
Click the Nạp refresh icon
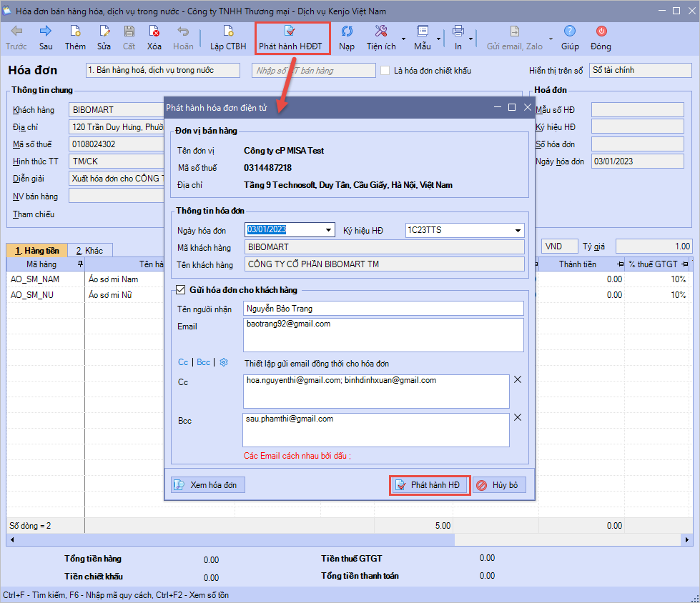(347, 31)
